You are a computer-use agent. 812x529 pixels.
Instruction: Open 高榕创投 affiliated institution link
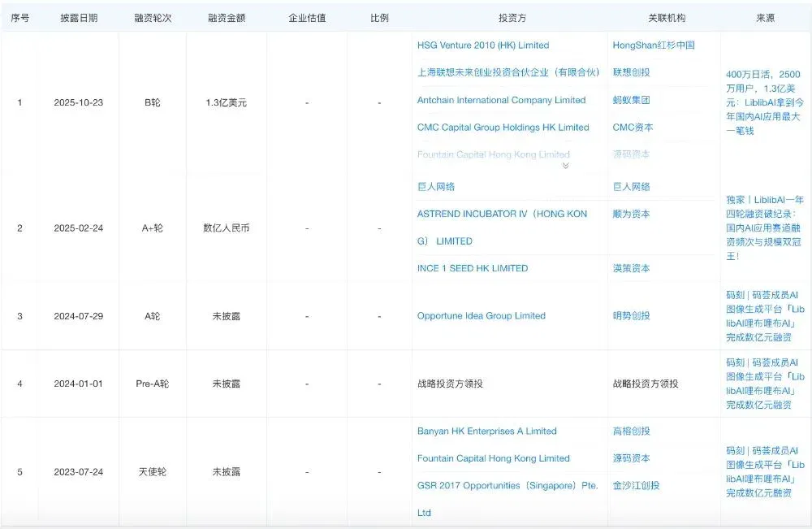point(631,431)
